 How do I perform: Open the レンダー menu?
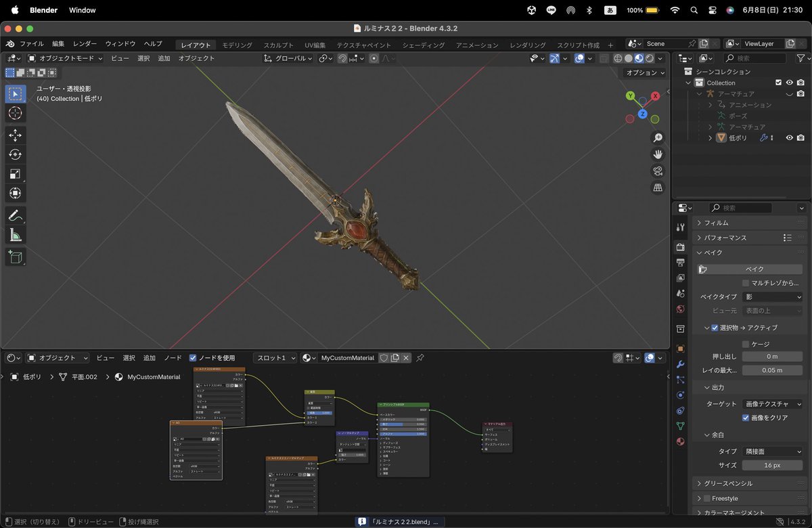pos(85,44)
